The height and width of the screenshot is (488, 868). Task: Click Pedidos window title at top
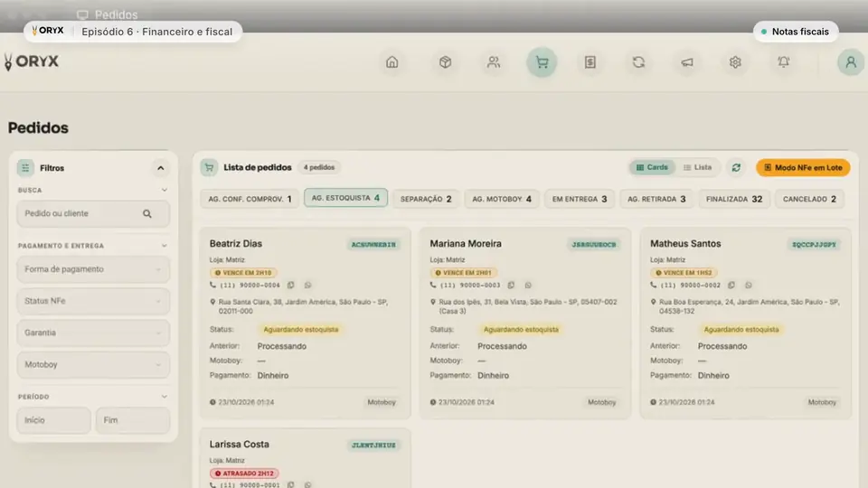pyautogui.click(x=116, y=15)
